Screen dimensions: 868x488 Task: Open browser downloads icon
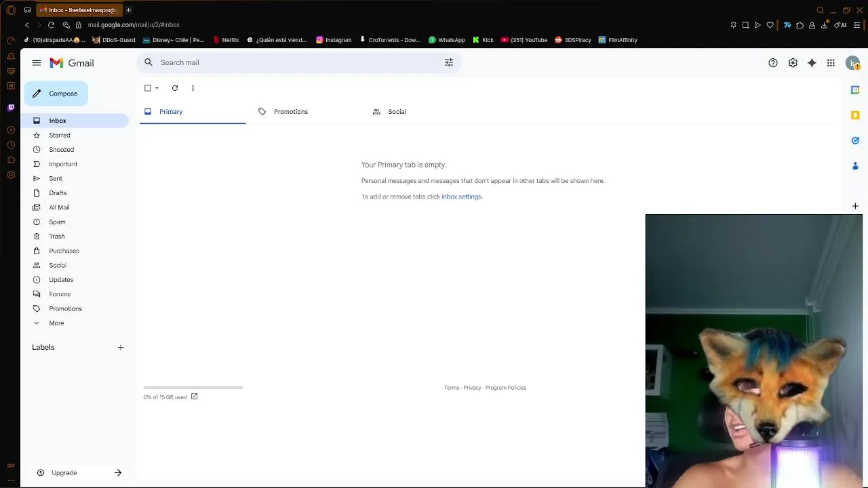[824, 25]
